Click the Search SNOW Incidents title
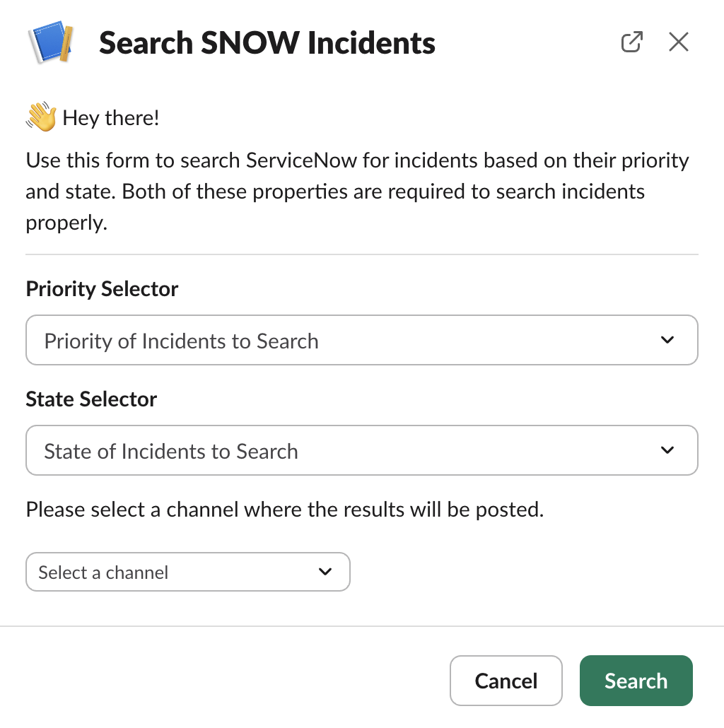Image resolution: width=724 pixels, height=728 pixels. pos(267,43)
